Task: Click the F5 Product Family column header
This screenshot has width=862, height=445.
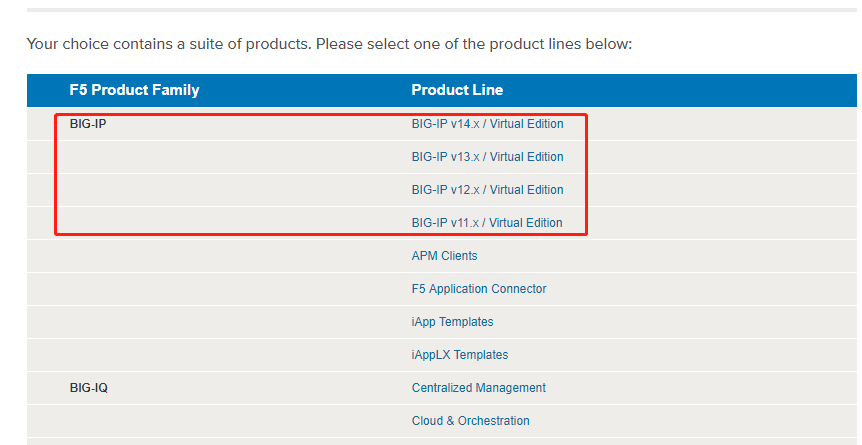Action: point(134,90)
